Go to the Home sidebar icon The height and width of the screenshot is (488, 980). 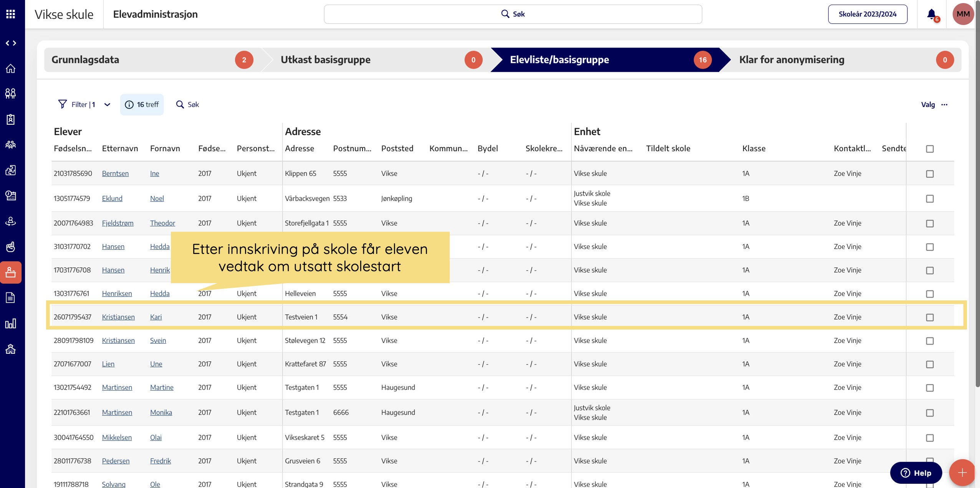point(11,69)
